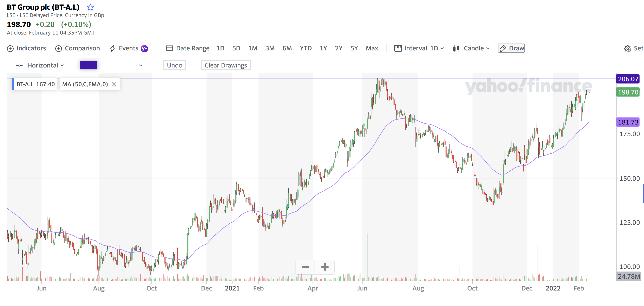Click the MA (50,C,EMA,0) indicator label
The height and width of the screenshot is (306, 644).
85,84
